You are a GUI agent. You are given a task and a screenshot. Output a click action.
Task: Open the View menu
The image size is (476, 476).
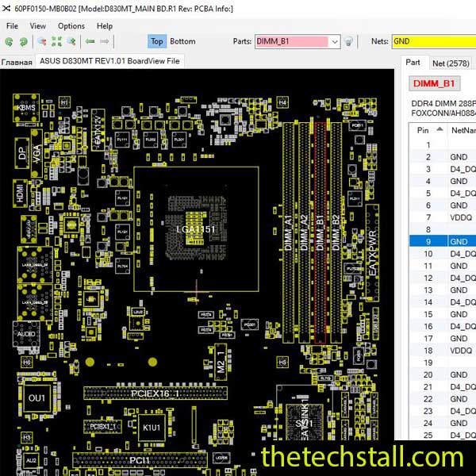pos(39,25)
